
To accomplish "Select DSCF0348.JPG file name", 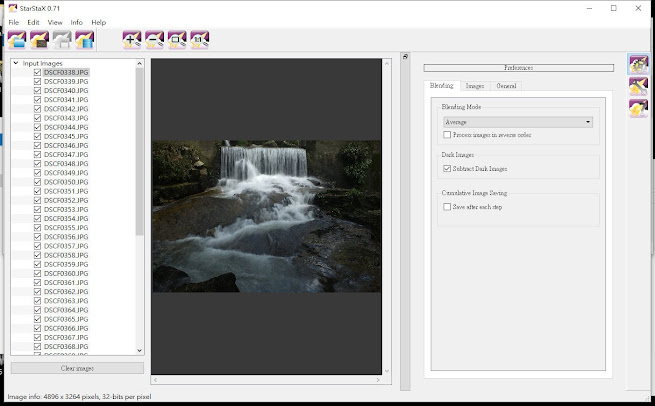I will point(66,164).
